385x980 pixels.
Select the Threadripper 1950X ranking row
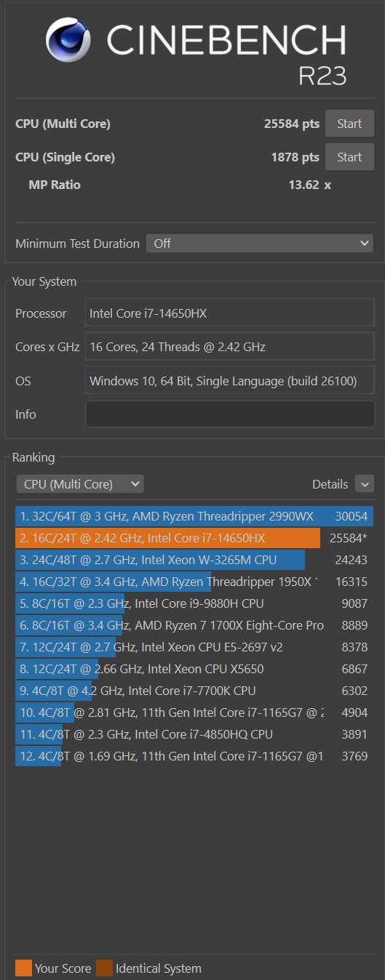194,582
